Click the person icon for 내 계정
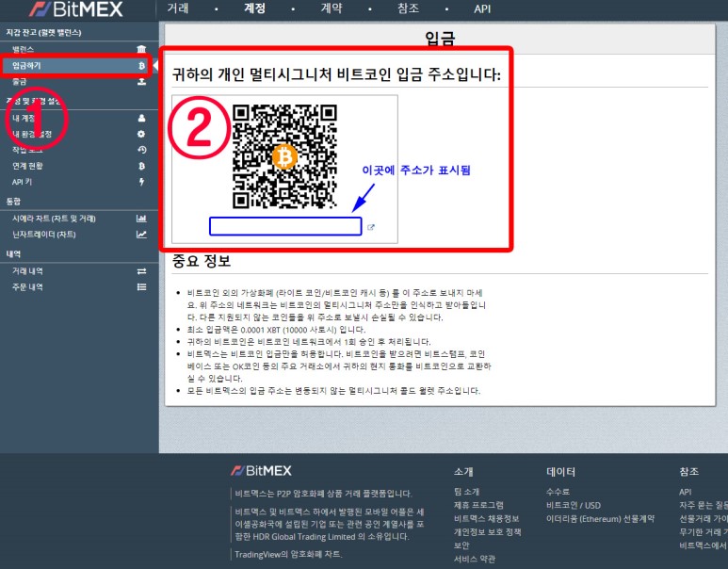This screenshot has width=728, height=569. click(x=141, y=119)
